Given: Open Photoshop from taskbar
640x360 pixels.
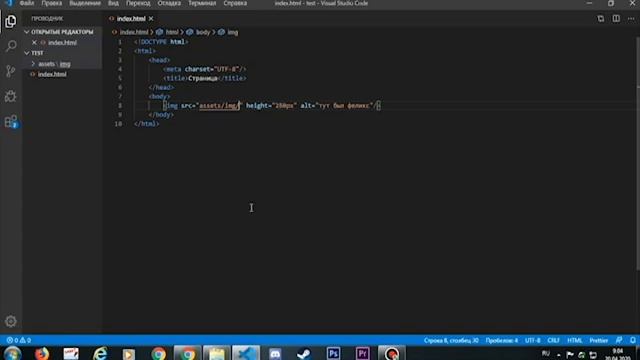Looking at the screenshot, I should pos(333,353).
